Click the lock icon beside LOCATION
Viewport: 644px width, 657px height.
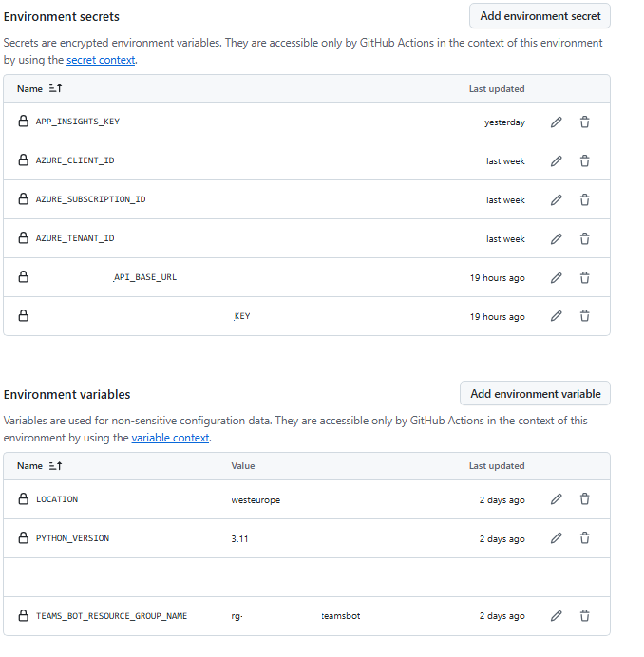click(x=24, y=499)
